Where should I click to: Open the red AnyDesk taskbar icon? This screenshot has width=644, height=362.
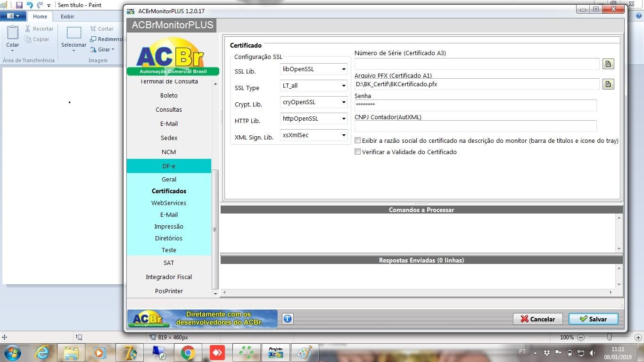(217, 353)
